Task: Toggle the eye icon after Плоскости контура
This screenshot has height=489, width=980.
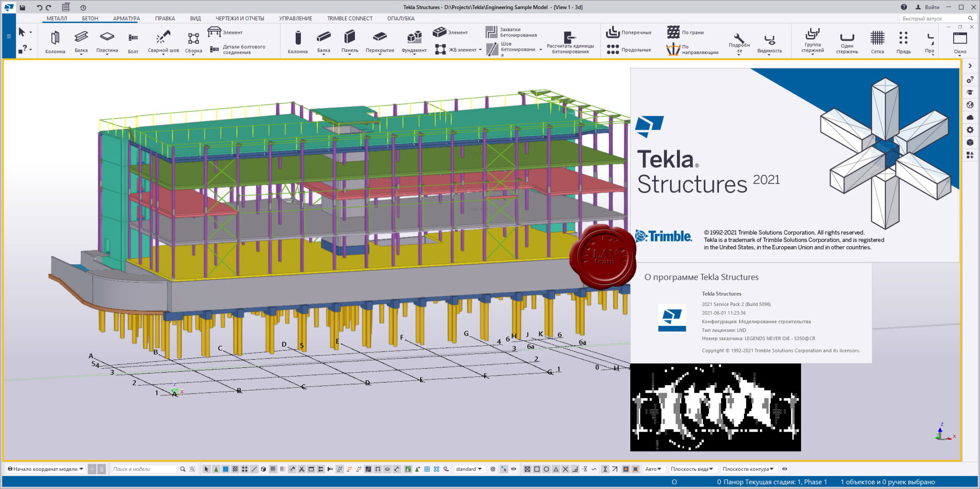Action: (785, 469)
